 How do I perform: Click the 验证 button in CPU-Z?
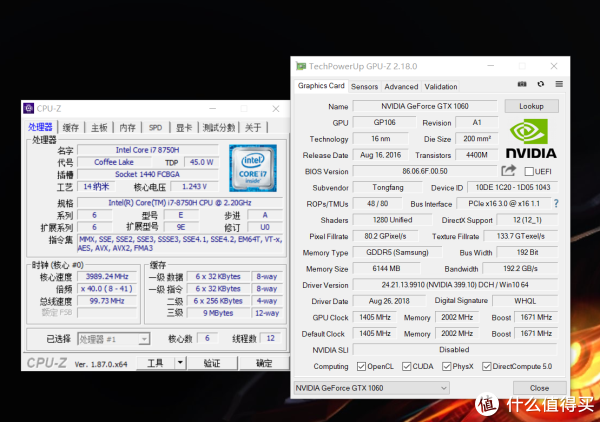pyautogui.click(x=212, y=363)
